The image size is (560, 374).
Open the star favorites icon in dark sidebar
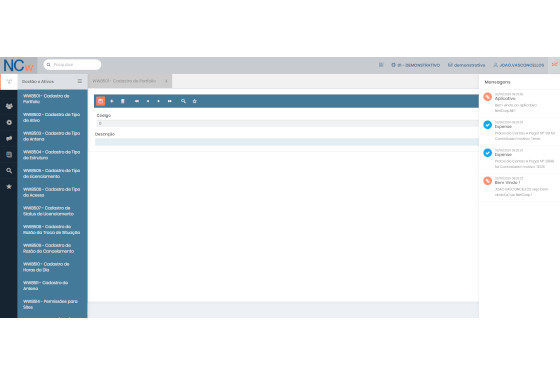[x=9, y=186]
